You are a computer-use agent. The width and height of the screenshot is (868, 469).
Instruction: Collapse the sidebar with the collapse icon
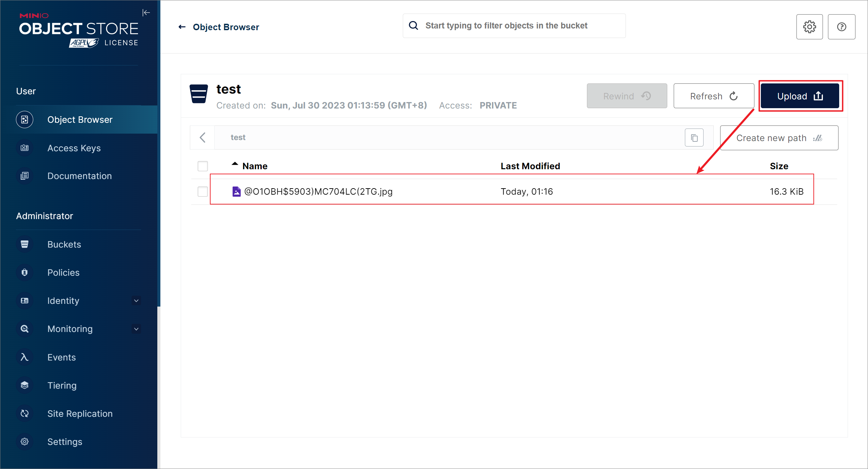[146, 13]
